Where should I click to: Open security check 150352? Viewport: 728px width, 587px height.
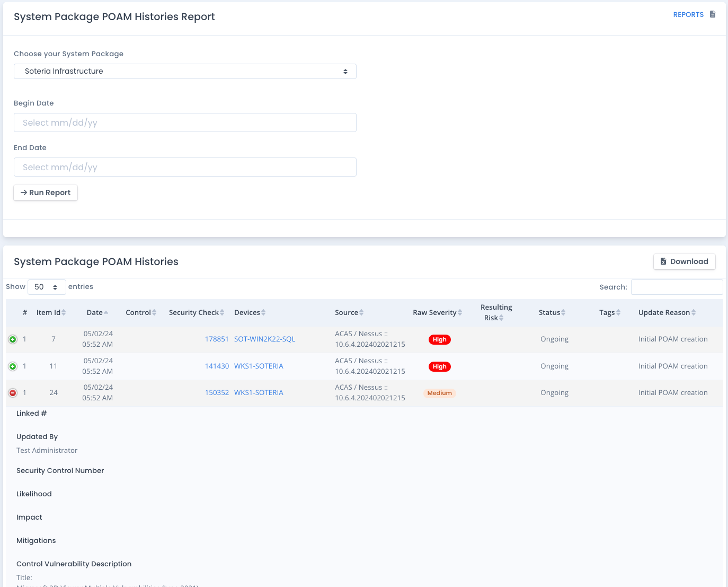(217, 393)
